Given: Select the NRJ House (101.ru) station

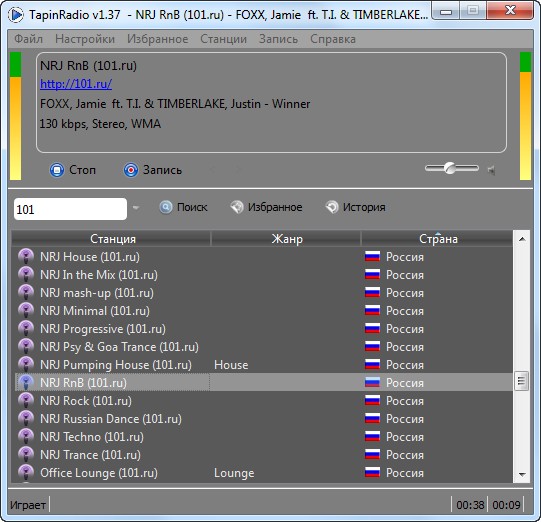Looking at the screenshot, I should (90, 257).
